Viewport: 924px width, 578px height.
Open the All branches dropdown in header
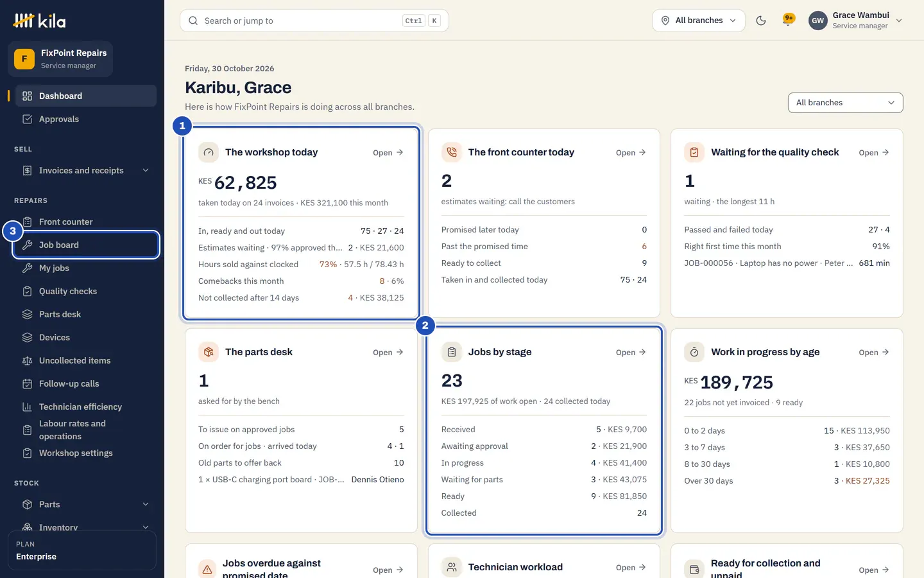pyautogui.click(x=699, y=21)
